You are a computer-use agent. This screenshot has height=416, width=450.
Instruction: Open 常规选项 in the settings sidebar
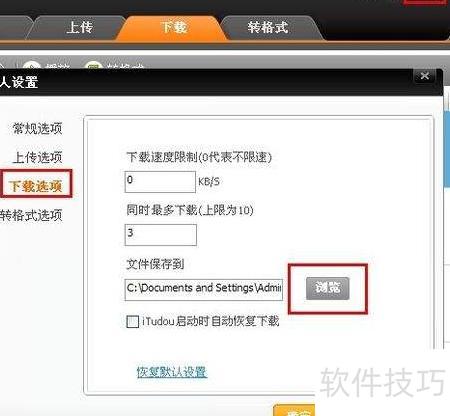[x=37, y=128]
